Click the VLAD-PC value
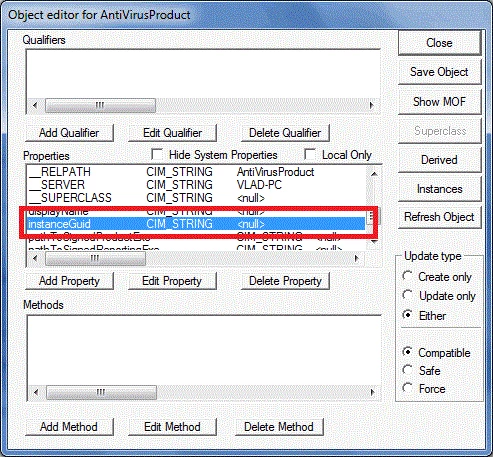This screenshot has width=493, height=457. coord(259,185)
